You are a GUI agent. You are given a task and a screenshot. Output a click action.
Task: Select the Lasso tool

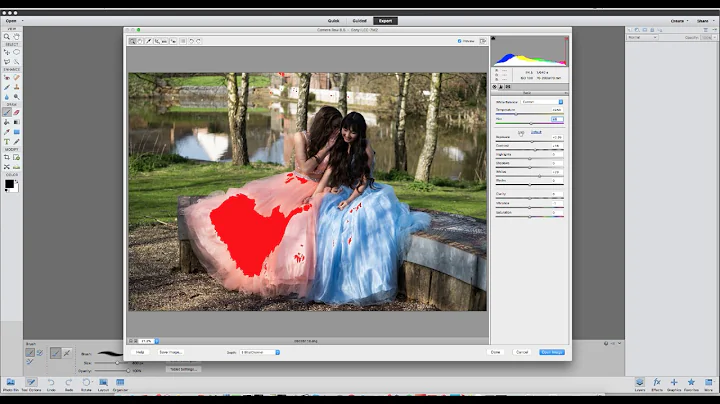[7, 62]
